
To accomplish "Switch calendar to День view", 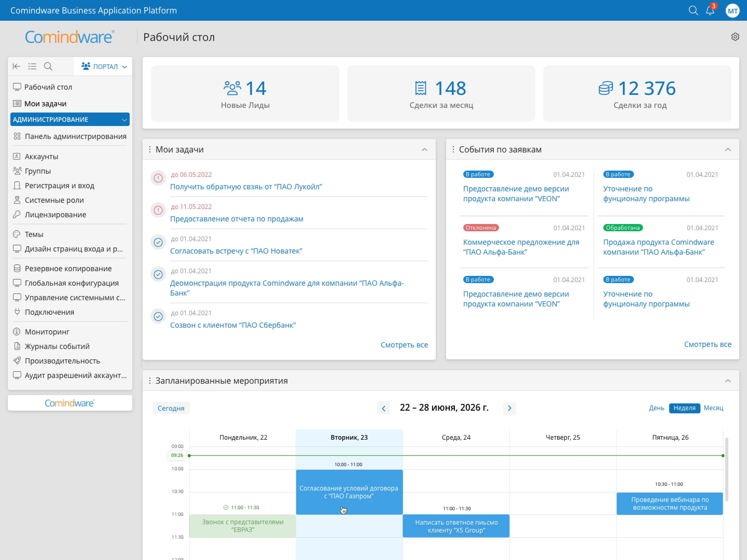I will click(656, 408).
